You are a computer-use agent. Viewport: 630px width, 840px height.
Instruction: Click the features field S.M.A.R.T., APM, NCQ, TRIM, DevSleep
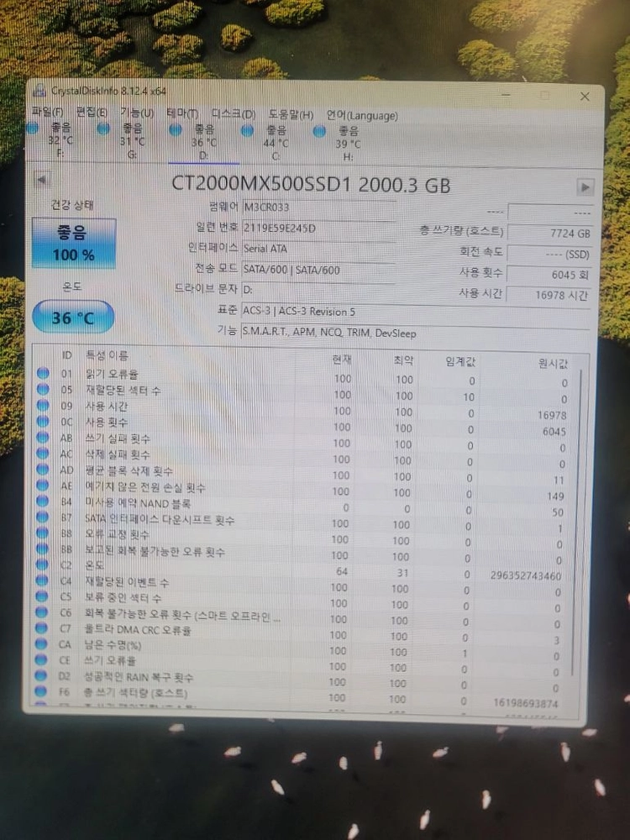point(415,333)
